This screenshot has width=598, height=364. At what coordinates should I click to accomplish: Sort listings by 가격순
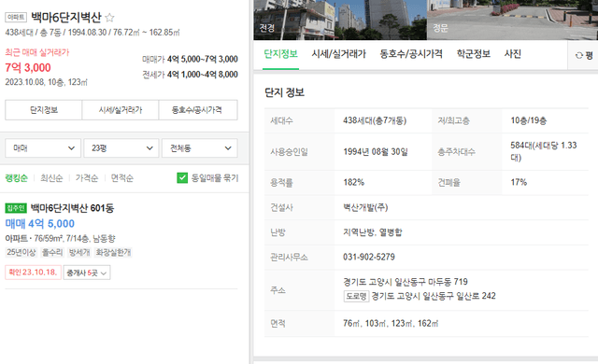coord(87,178)
